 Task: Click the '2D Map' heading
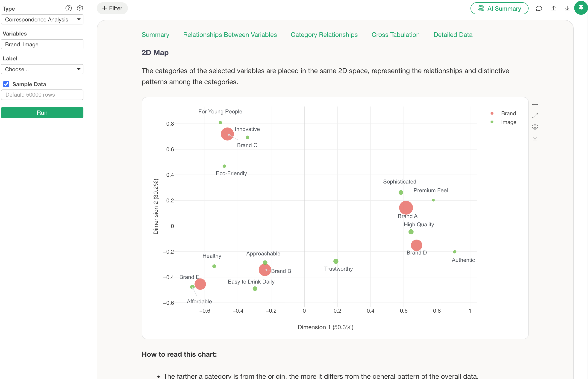(155, 52)
